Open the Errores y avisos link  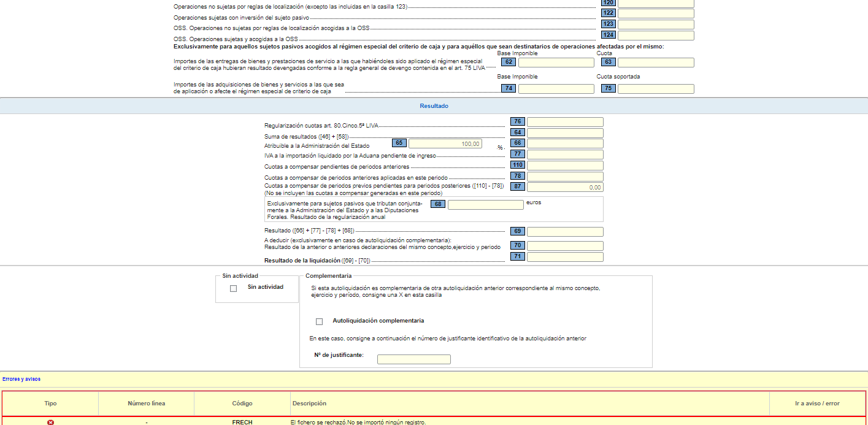[21, 379]
